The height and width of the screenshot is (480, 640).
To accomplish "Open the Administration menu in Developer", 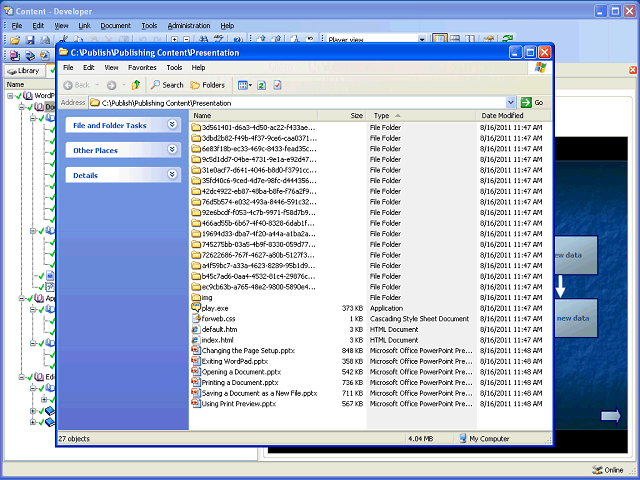I will [x=189, y=25].
